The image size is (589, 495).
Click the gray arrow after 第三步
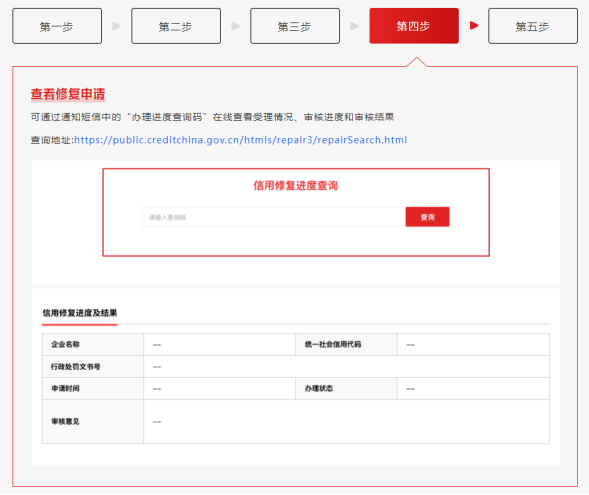click(354, 26)
